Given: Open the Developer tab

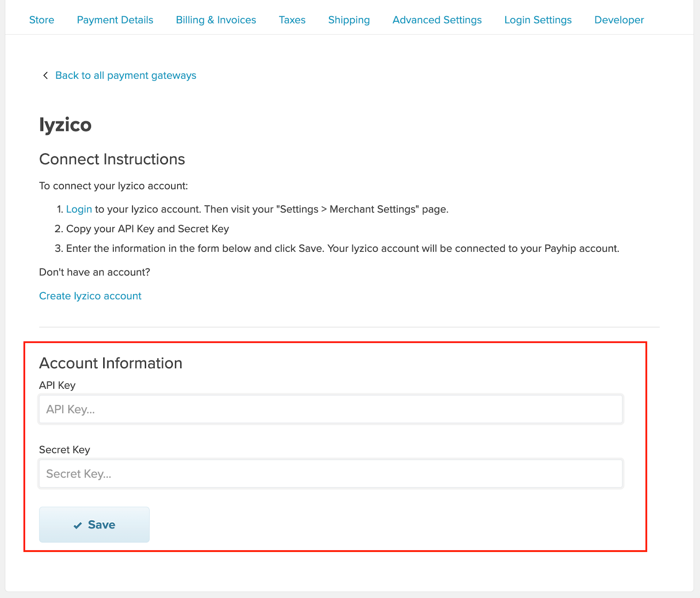Looking at the screenshot, I should 619,20.
